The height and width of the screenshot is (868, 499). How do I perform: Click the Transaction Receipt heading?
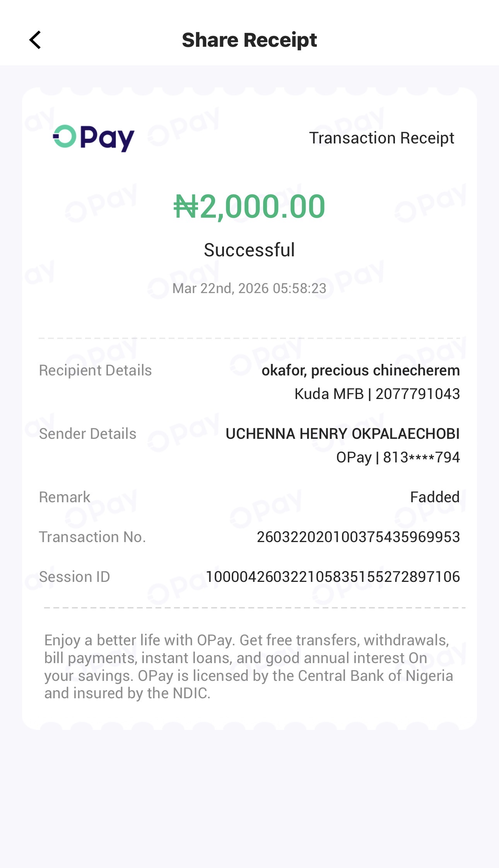click(x=381, y=138)
